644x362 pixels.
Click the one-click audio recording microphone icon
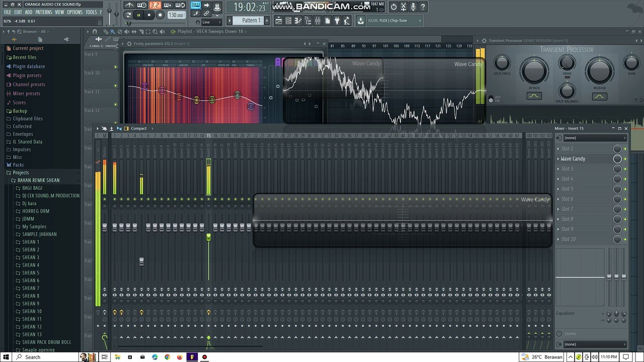point(413,7)
